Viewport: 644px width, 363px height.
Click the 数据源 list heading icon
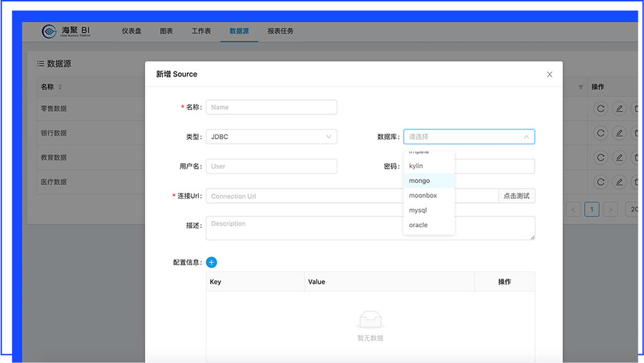click(40, 64)
